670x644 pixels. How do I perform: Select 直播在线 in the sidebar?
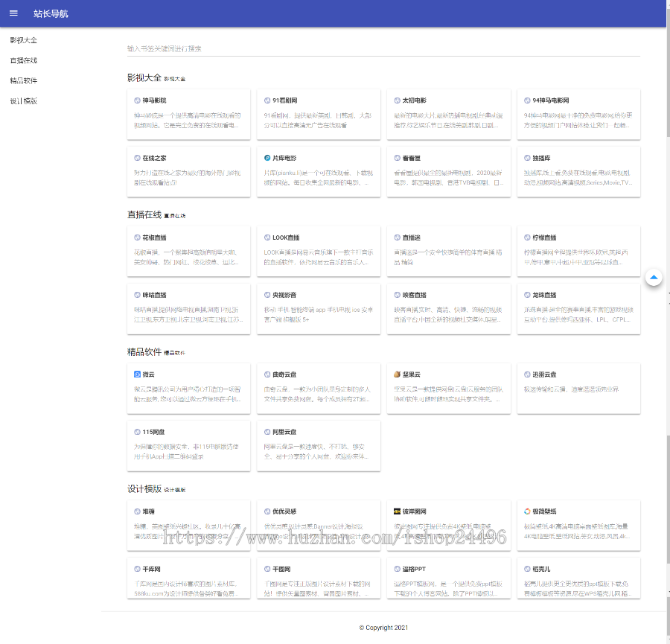point(24,61)
